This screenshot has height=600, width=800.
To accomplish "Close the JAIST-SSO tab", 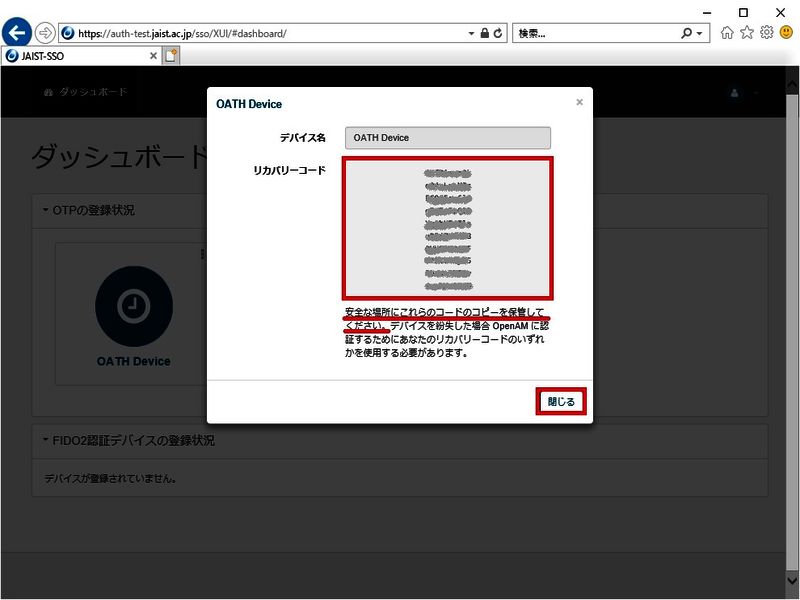I will click(x=153, y=56).
